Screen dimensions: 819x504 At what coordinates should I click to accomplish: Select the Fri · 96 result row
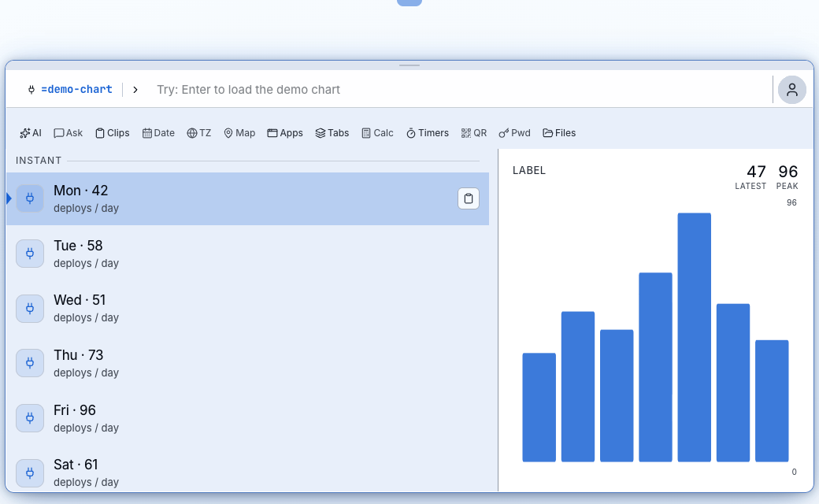[247, 418]
